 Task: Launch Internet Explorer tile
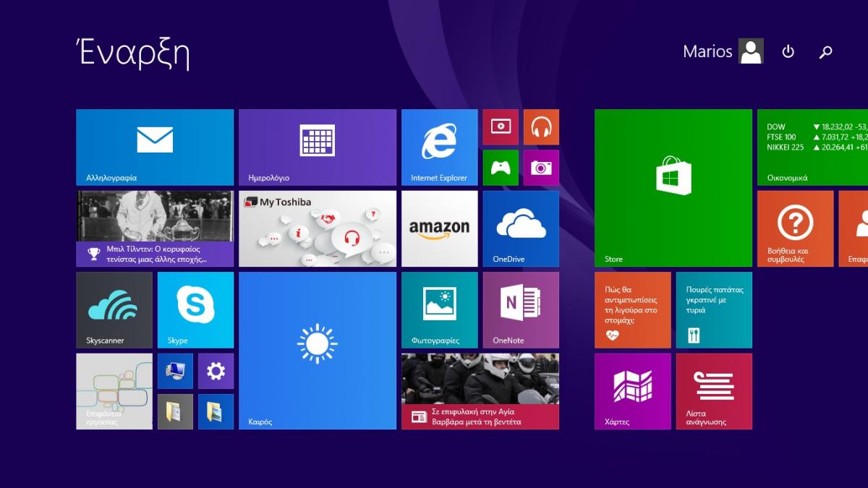[440, 147]
